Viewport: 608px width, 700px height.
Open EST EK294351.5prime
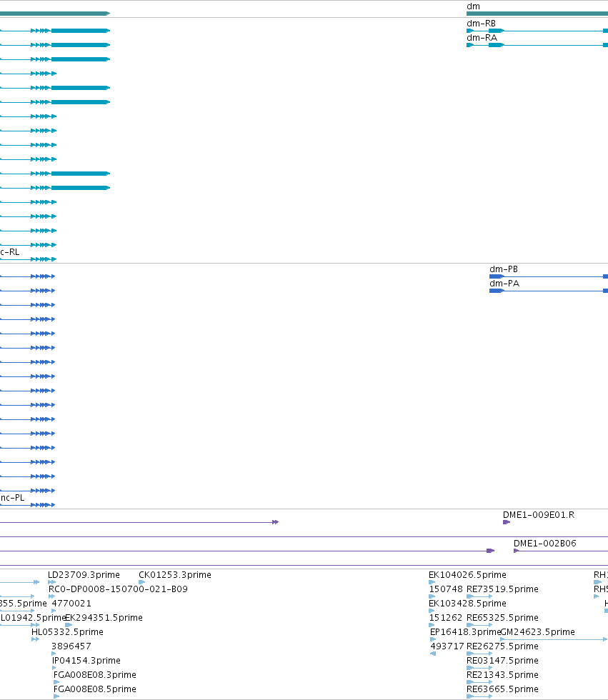pyautogui.click(x=104, y=617)
